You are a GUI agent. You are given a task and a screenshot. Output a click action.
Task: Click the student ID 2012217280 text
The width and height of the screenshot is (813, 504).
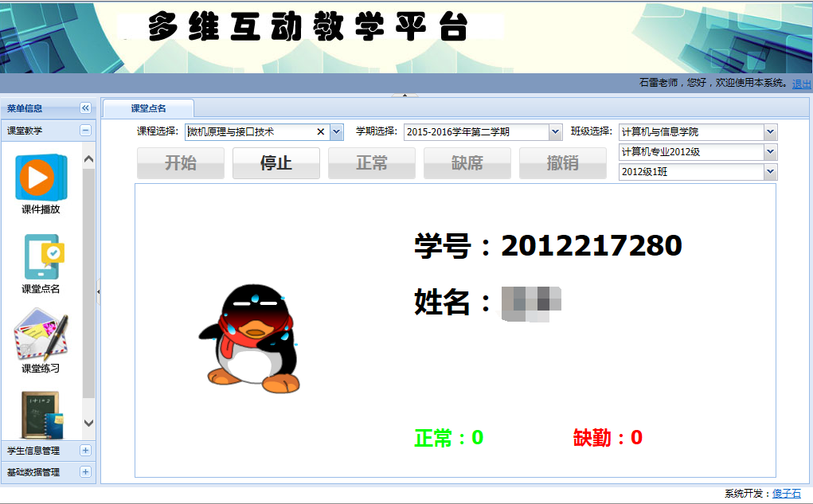(591, 245)
